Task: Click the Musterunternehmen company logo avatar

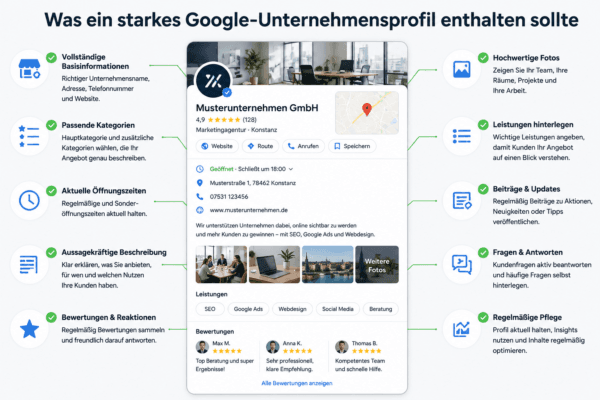Action: pos(213,81)
